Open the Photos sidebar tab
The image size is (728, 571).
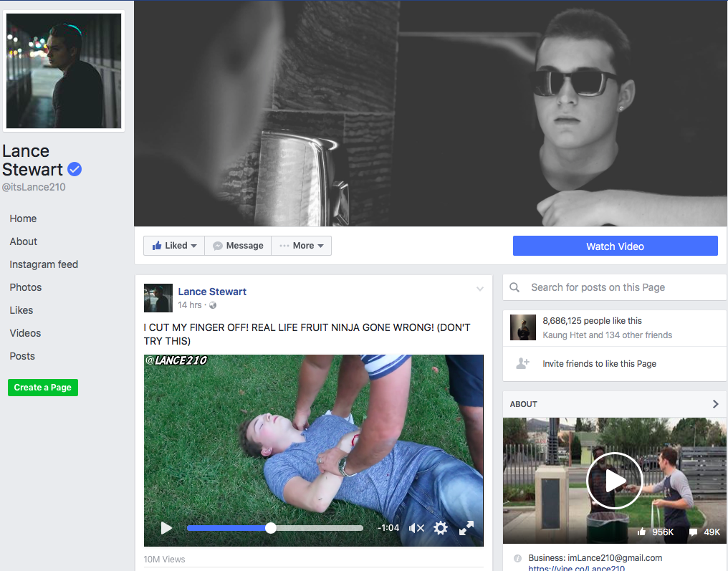coord(26,287)
